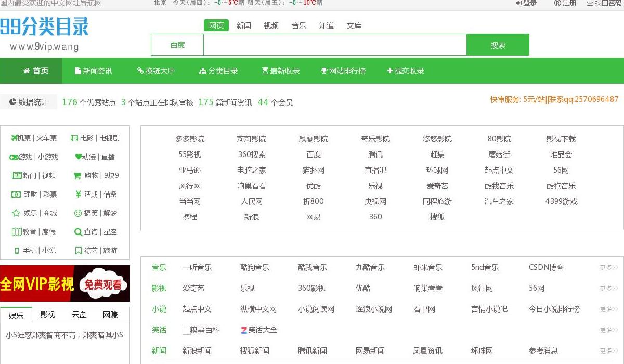Expand 更多 in the 小说 row
The height and width of the screenshot is (364, 624).
[x=609, y=309]
